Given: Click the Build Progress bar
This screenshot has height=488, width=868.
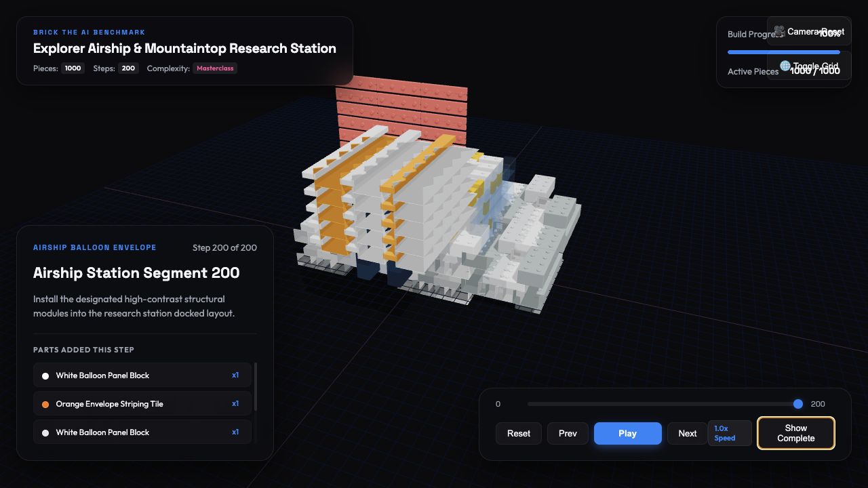Looking at the screenshot, I should (x=783, y=52).
